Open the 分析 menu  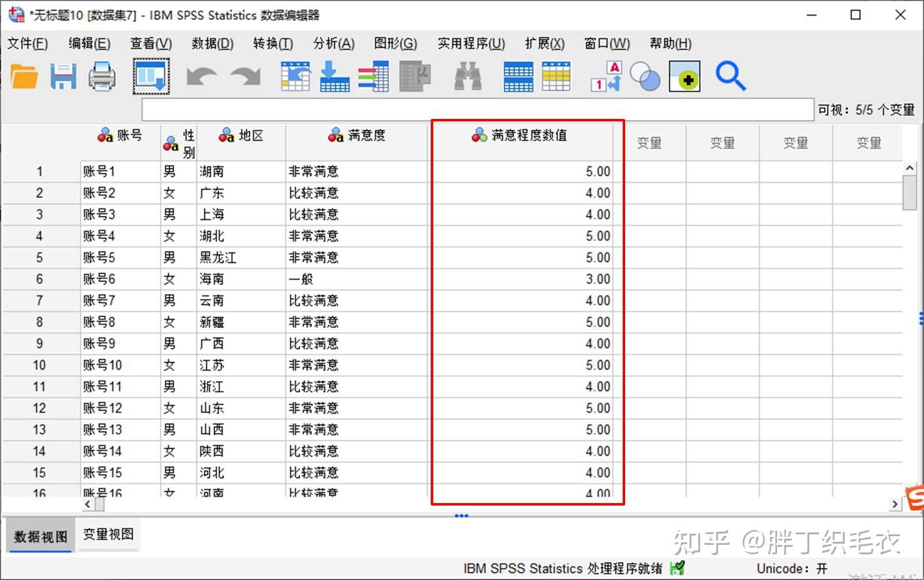333,43
